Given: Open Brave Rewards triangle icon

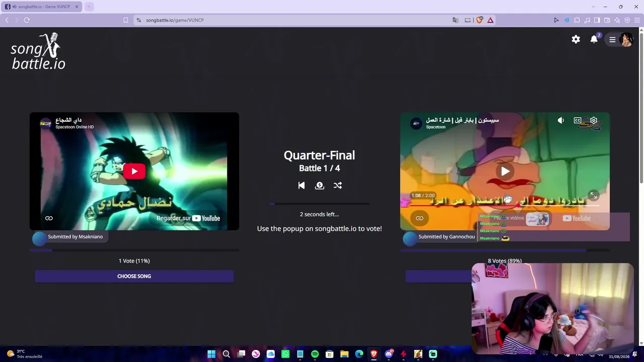Looking at the screenshot, I should [x=490, y=20].
